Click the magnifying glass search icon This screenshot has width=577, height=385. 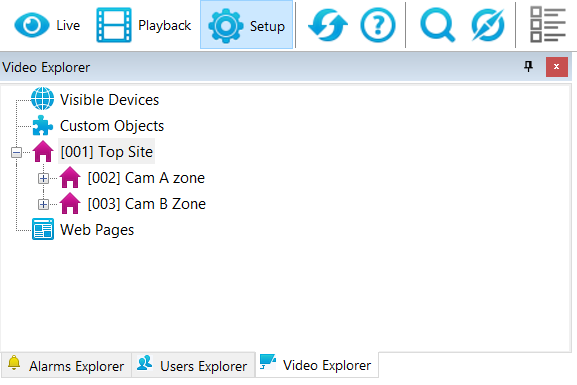coord(438,25)
